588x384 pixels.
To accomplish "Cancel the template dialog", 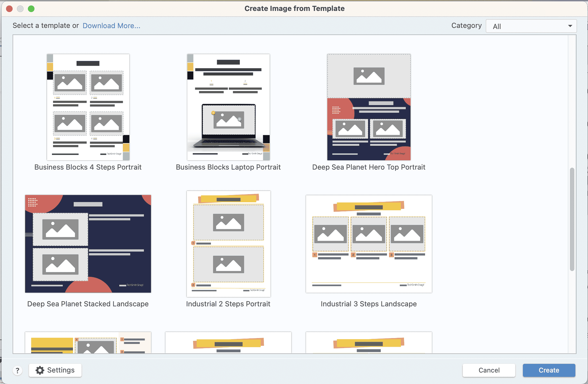I will (x=489, y=370).
